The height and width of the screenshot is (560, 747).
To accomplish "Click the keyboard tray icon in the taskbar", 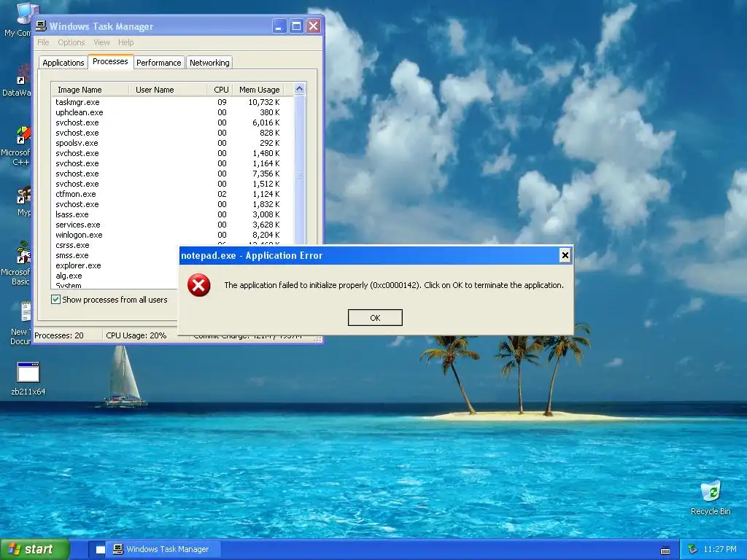I will (665, 550).
